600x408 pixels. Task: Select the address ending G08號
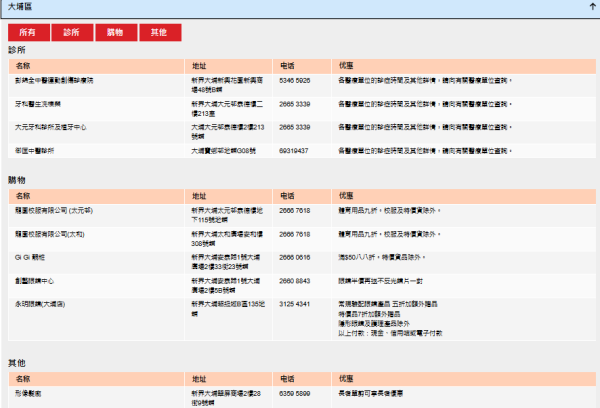(223, 151)
